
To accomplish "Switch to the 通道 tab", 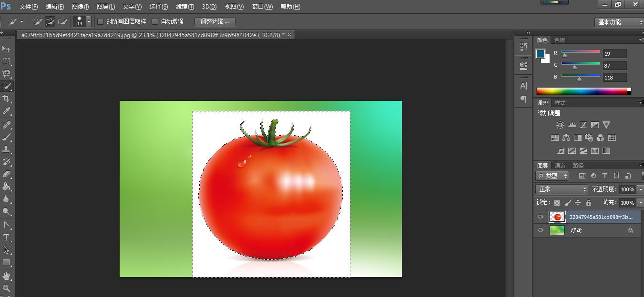I will click(x=560, y=166).
